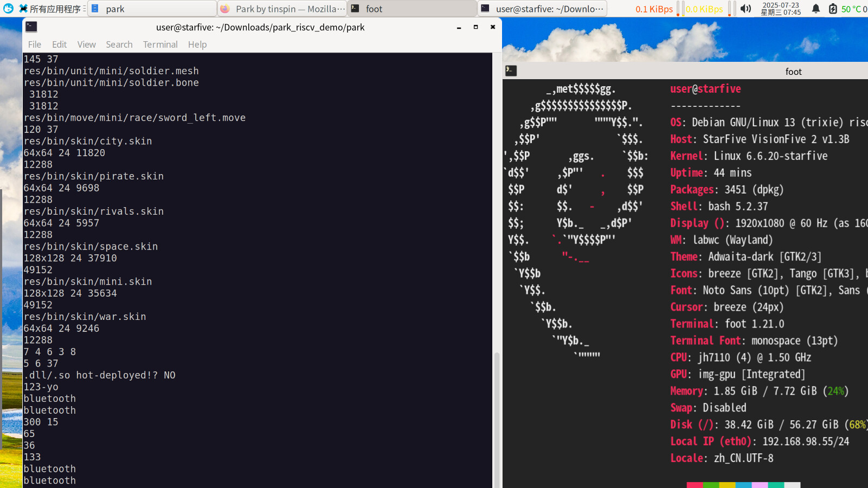The height and width of the screenshot is (488, 868).
Task: Click the park terminal window title
Action: coord(260,27)
